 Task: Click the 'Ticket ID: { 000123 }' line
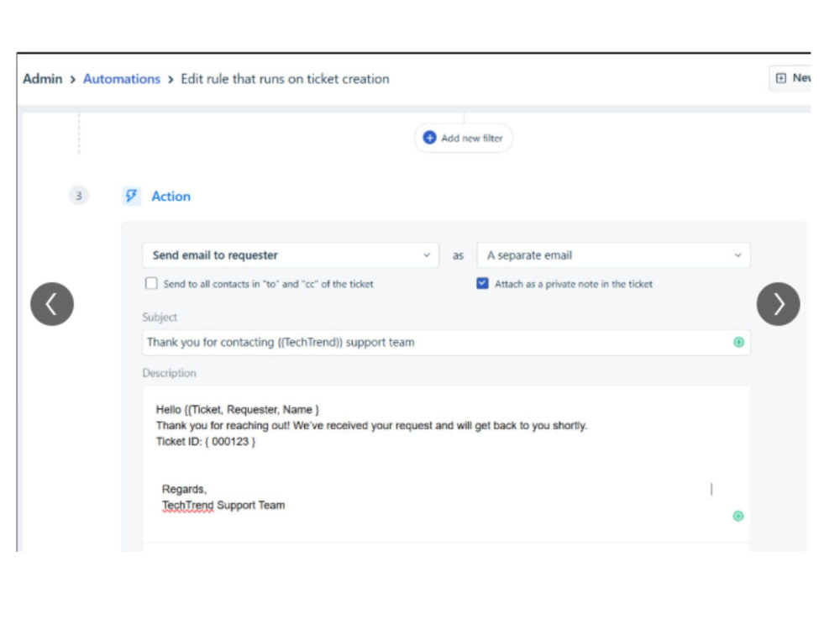tap(206, 442)
